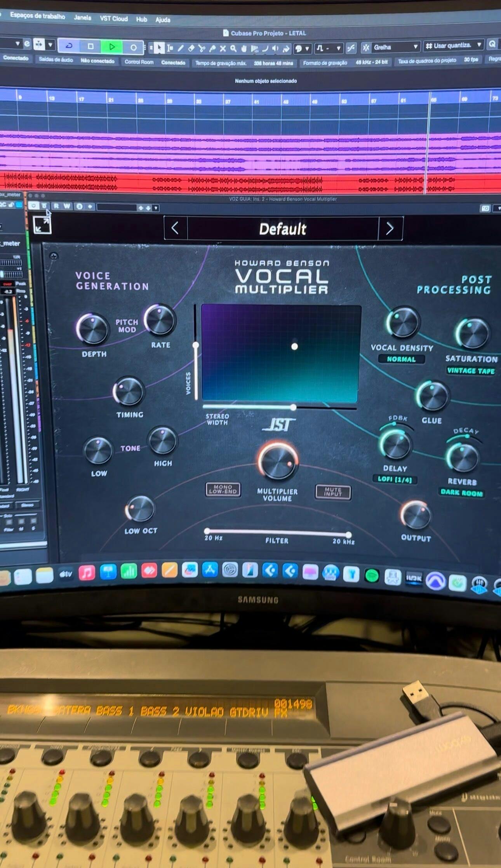Open Music app in the Dock

(87, 572)
